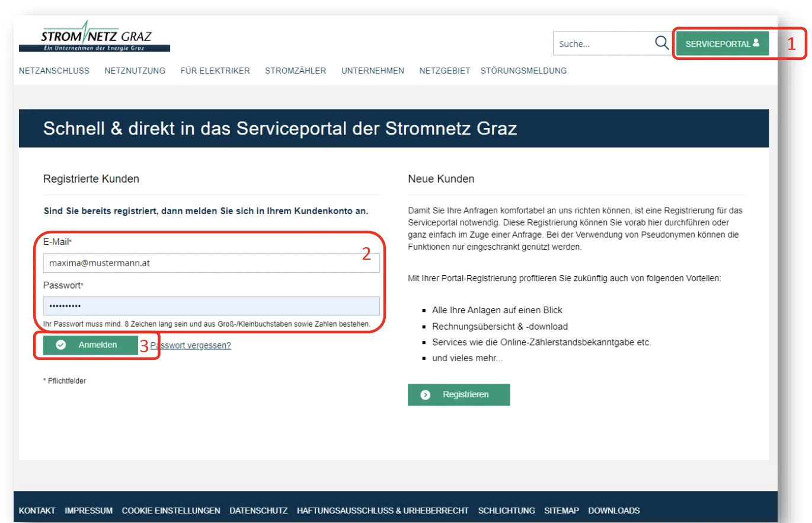
Task: Focus the E-Mail input field
Action: (x=212, y=263)
